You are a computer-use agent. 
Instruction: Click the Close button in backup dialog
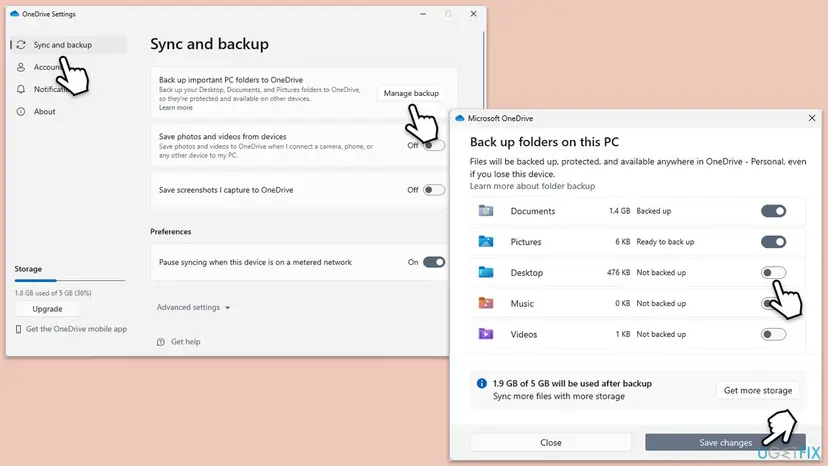pos(551,443)
